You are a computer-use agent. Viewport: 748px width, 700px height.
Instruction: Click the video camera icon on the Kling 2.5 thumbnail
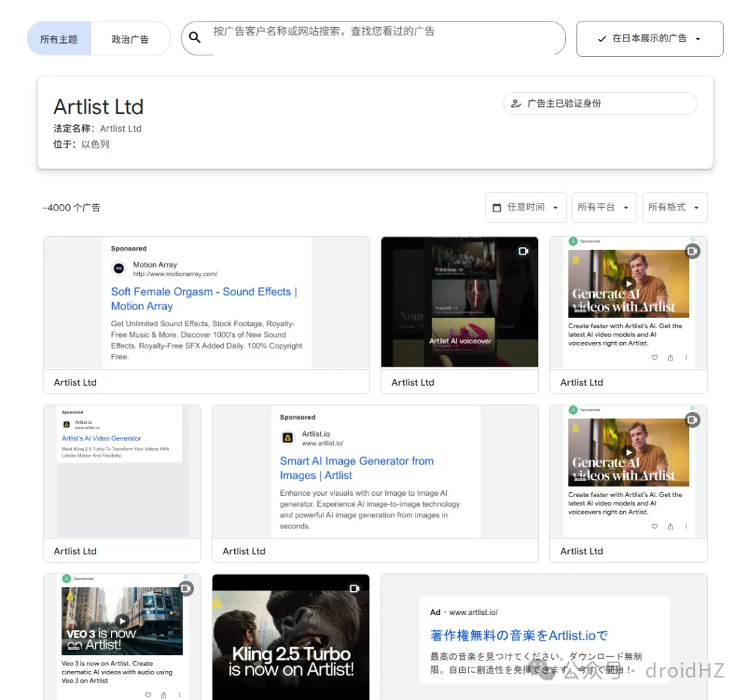tap(355, 589)
